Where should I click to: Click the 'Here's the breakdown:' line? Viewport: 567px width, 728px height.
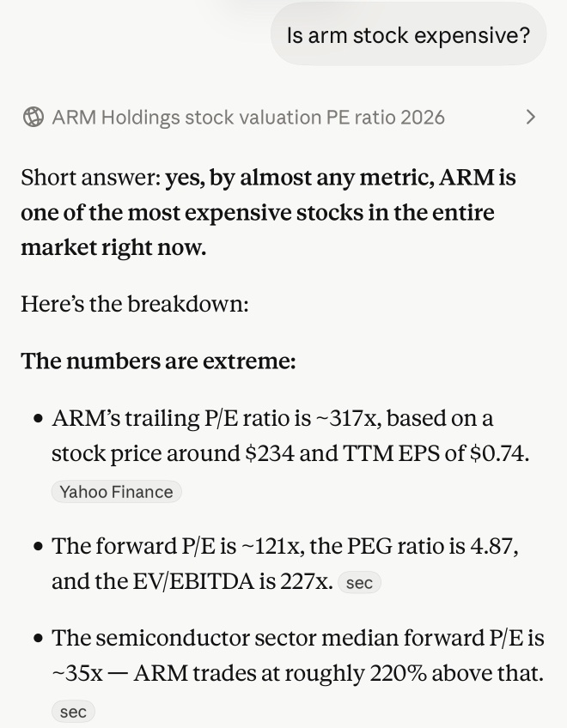[x=135, y=304]
